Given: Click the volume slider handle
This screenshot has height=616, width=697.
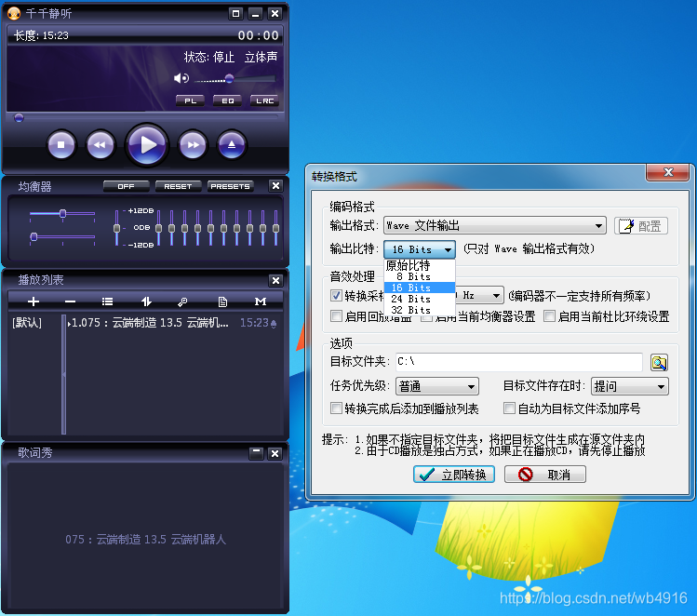Looking at the screenshot, I should click(229, 79).
